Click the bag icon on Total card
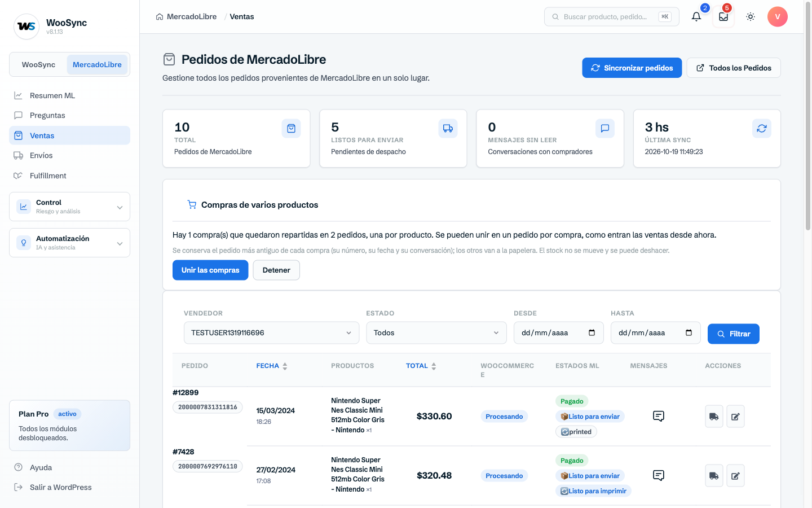This screenshot has width=812, height=508. click(x=291, y=129)
